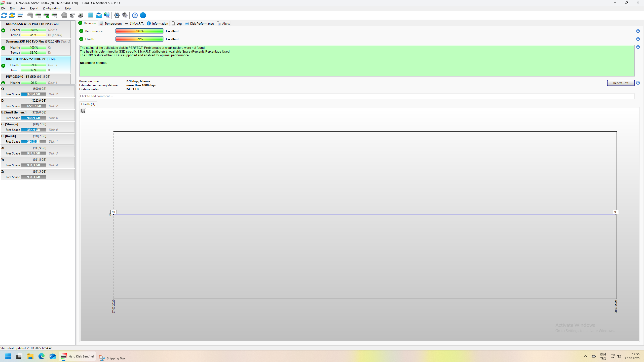Viewport: 644px width, 362px height.
Task: Show hidden system tray icons
Action: coord(586,356)
